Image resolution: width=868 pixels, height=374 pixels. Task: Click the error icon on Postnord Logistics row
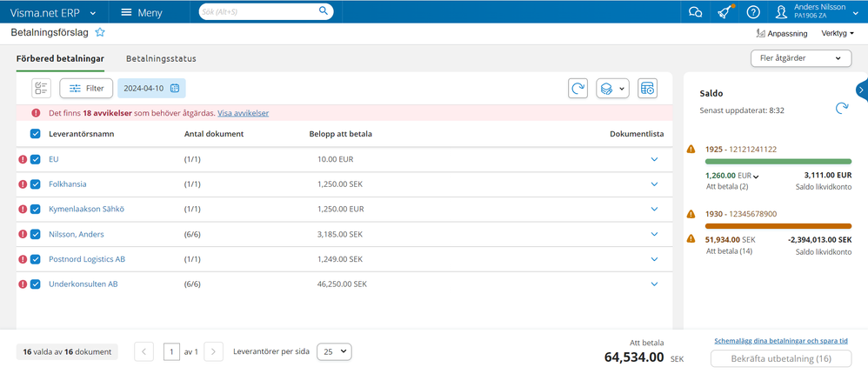23,259
